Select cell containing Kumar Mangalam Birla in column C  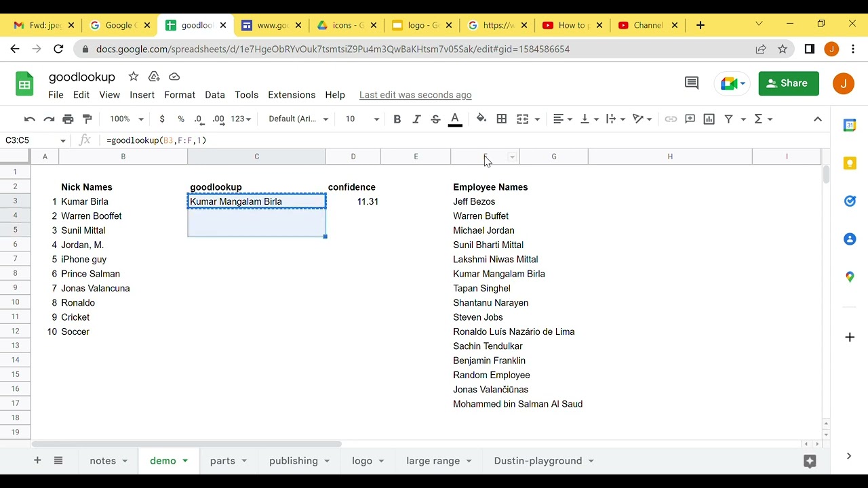256,201
